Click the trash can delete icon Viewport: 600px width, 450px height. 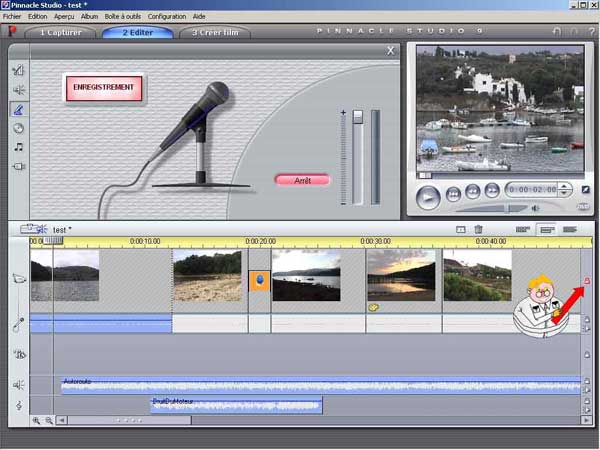pos(478,229)
